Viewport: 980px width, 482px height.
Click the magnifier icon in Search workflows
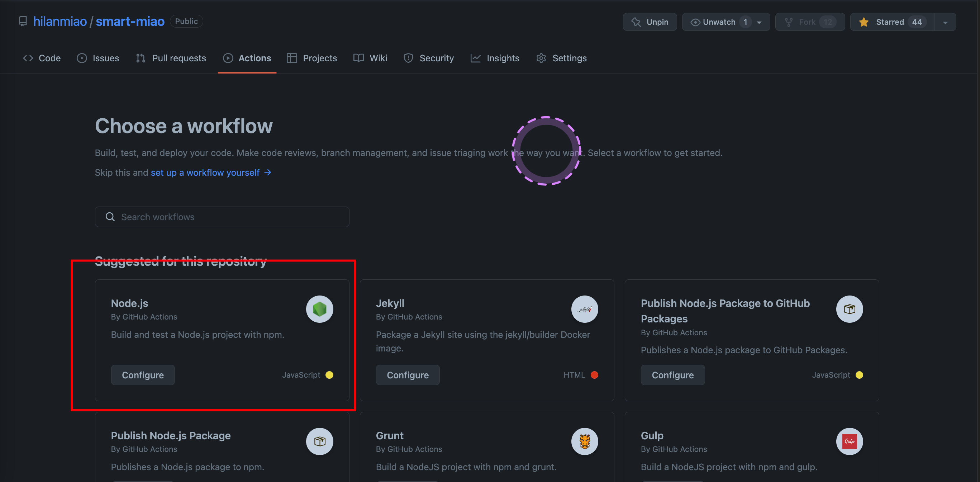(110, 217)
